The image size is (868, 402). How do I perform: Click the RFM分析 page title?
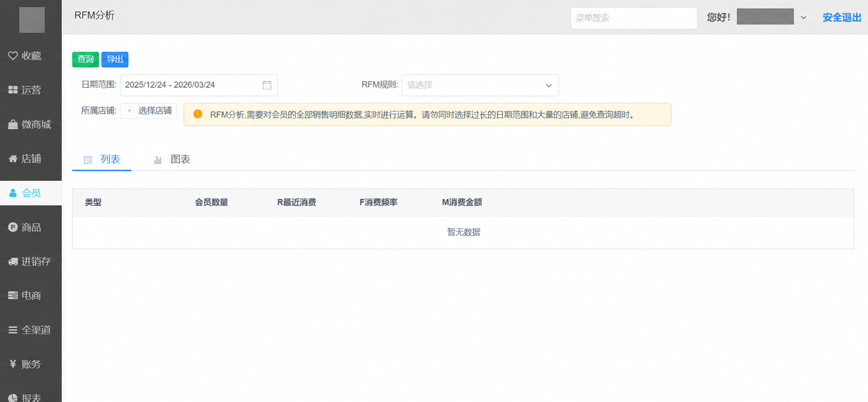(x=95, y=15)
